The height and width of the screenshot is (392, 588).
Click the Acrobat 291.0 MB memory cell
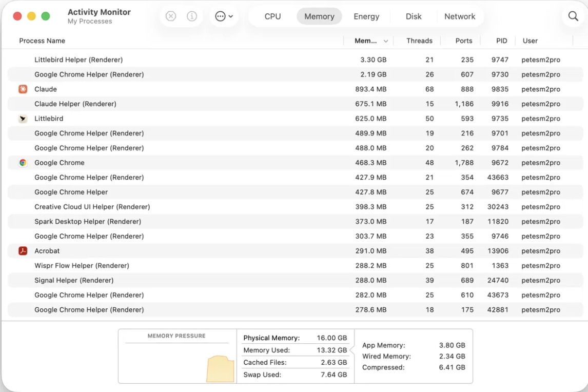[370, 251]
